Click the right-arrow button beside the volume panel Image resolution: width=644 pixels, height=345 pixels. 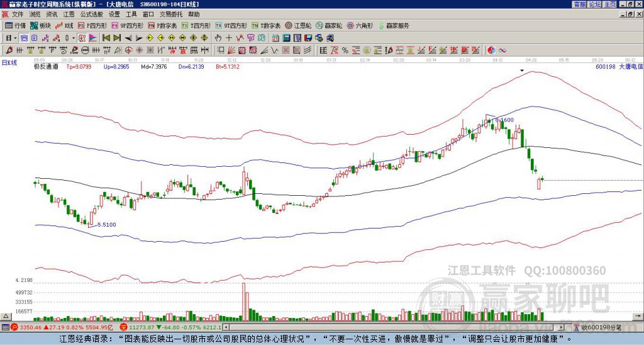639,316
